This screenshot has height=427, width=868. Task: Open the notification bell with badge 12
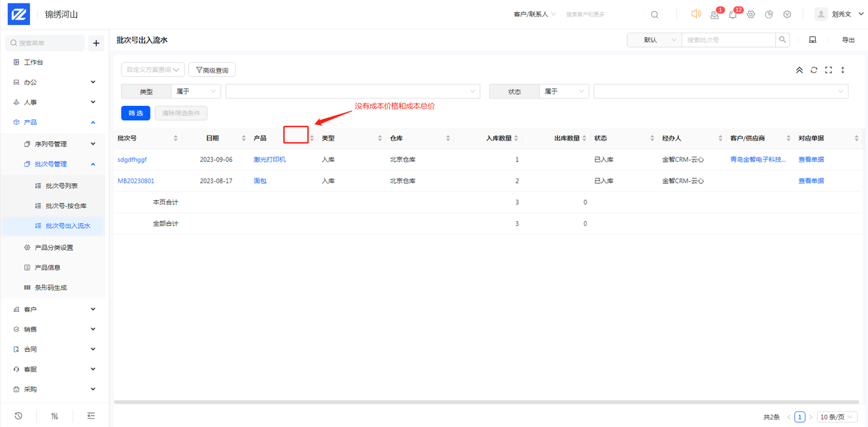(x=732, y=14)
